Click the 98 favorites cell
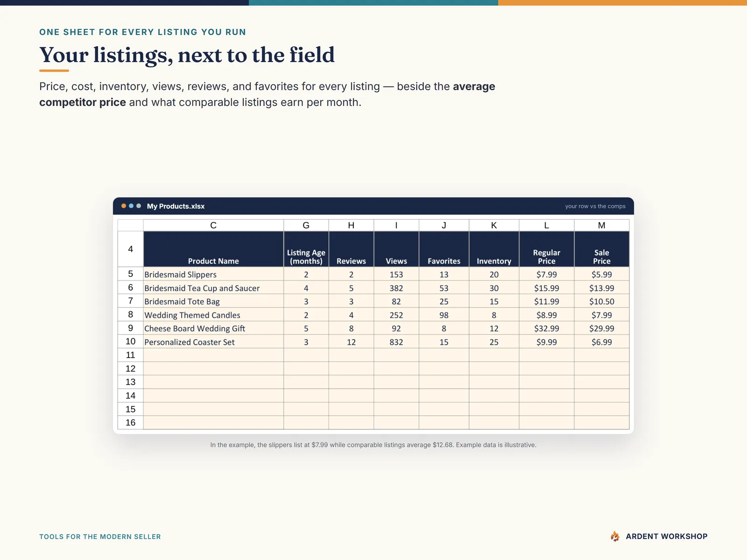747x560 pixels. pos(444,315)
